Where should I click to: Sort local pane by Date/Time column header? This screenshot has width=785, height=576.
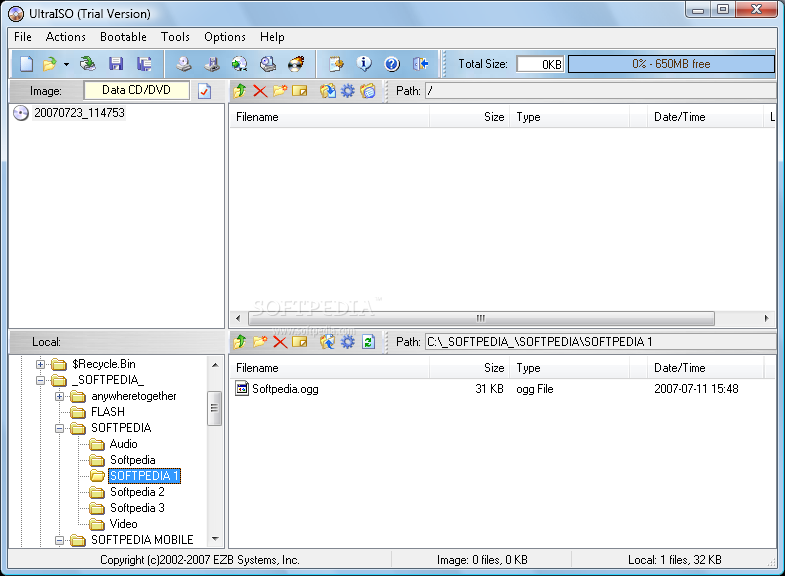click(x=705, y=368)
